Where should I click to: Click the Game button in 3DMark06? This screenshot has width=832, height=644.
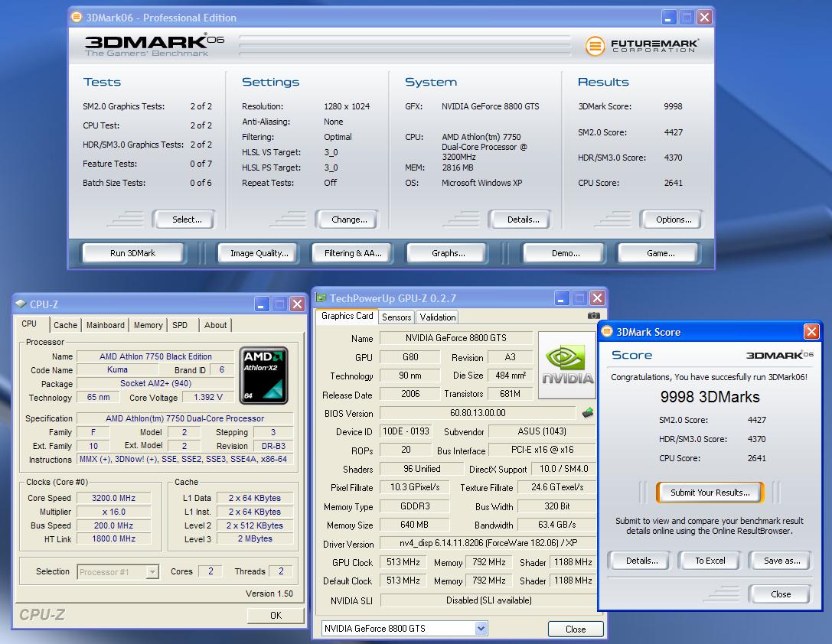660,253
